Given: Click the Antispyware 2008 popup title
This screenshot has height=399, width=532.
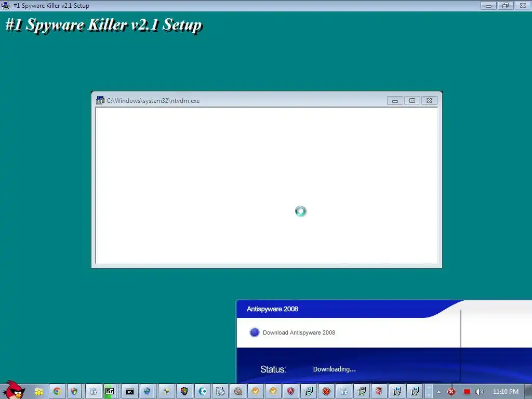Looking at the screenshot, I should [272, 309].
